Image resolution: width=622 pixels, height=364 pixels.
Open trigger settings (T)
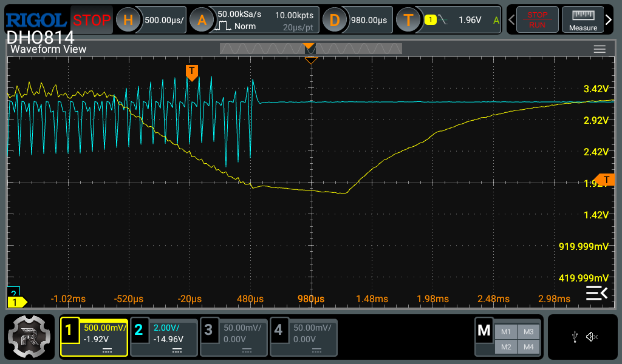click(409, 20)
